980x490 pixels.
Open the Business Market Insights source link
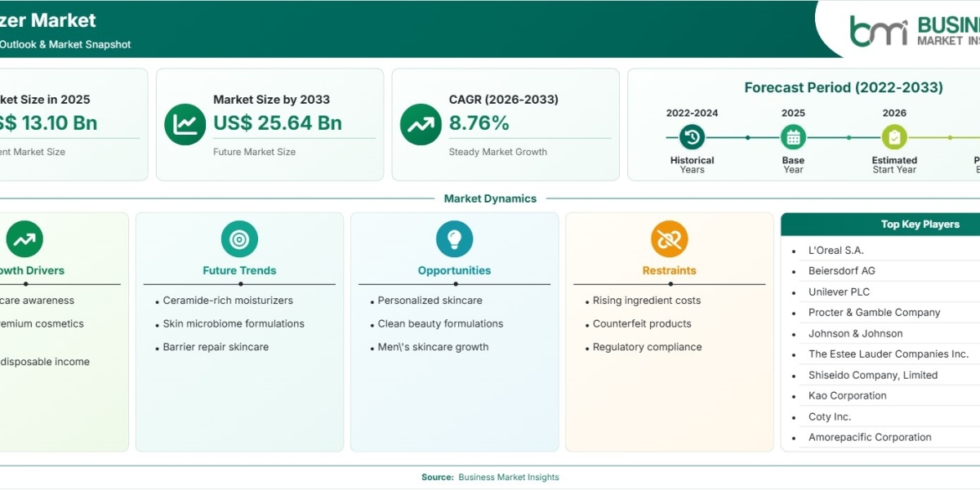[x=509, y=477]
